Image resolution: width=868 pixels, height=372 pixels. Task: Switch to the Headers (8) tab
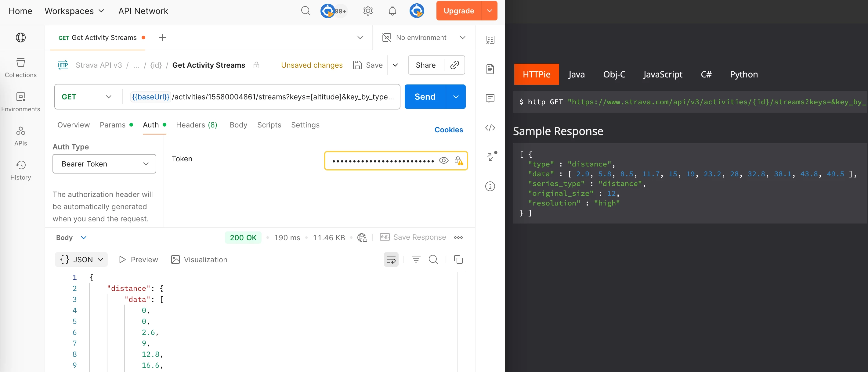tap(197, 125)
